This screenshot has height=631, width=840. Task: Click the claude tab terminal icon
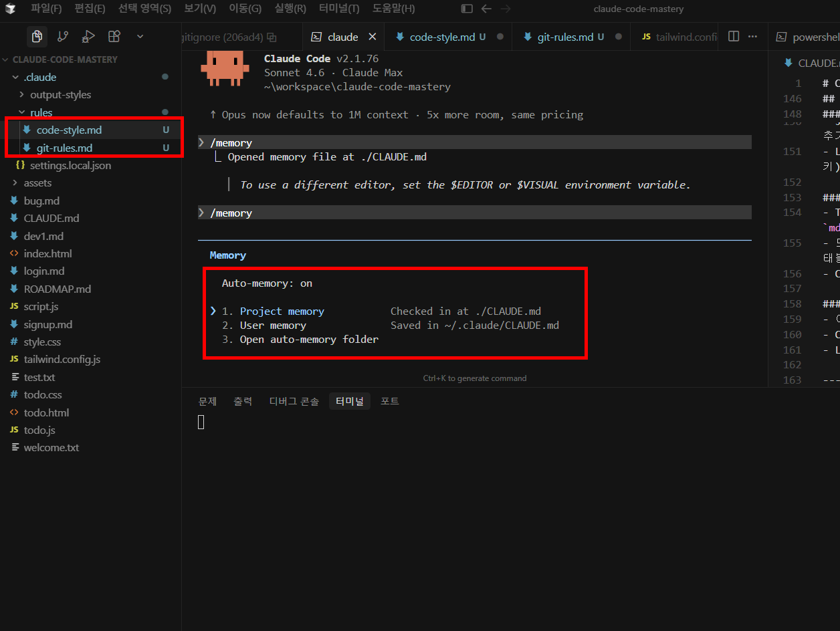click(316, 37)
